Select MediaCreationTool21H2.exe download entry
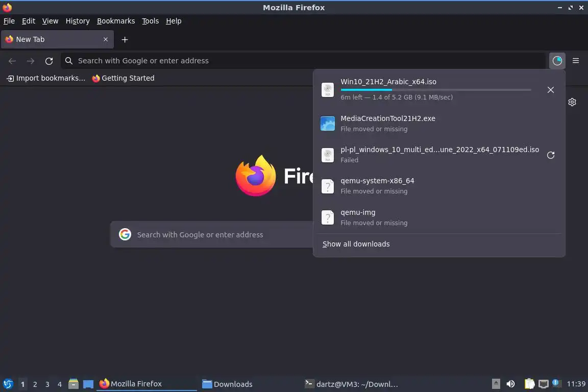This screenshot has width=588, height=392. click(x=439, y=124)
